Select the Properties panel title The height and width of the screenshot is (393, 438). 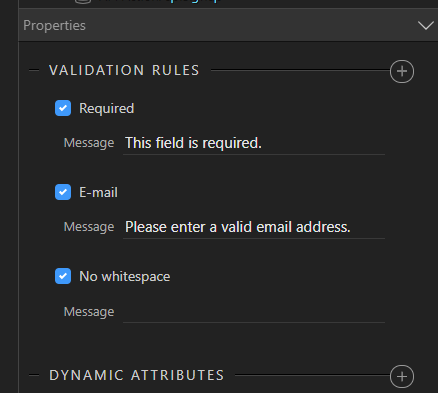[x=54, y=26]
